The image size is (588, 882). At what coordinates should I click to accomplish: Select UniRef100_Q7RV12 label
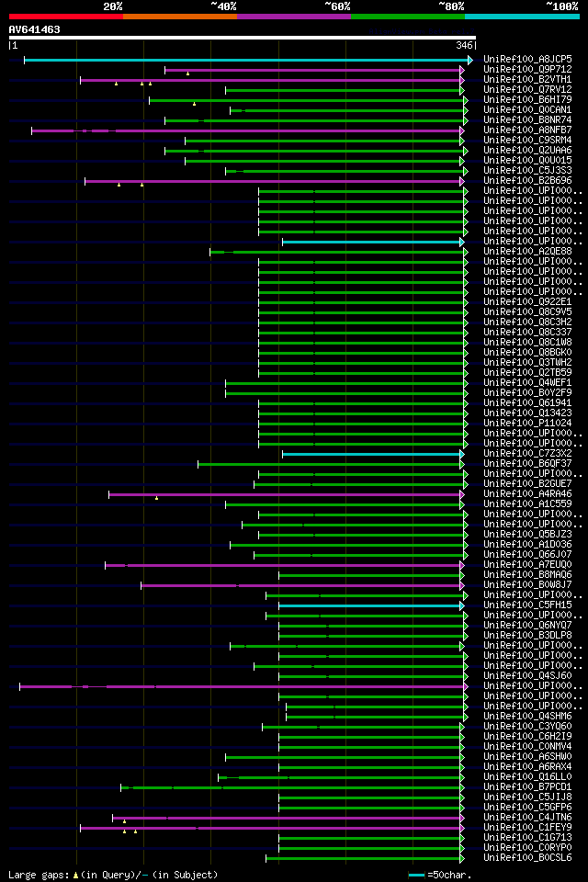[x=527, y=89]
